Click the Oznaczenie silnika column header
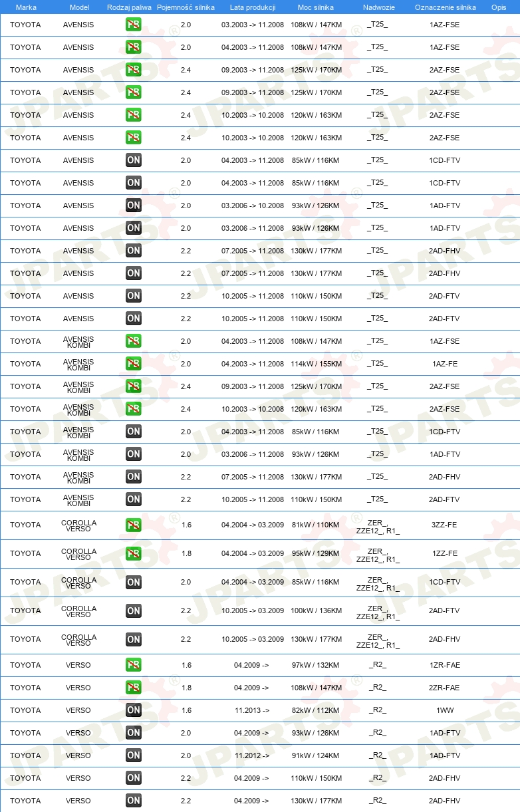Screen dimensions: 520x812 445,7
